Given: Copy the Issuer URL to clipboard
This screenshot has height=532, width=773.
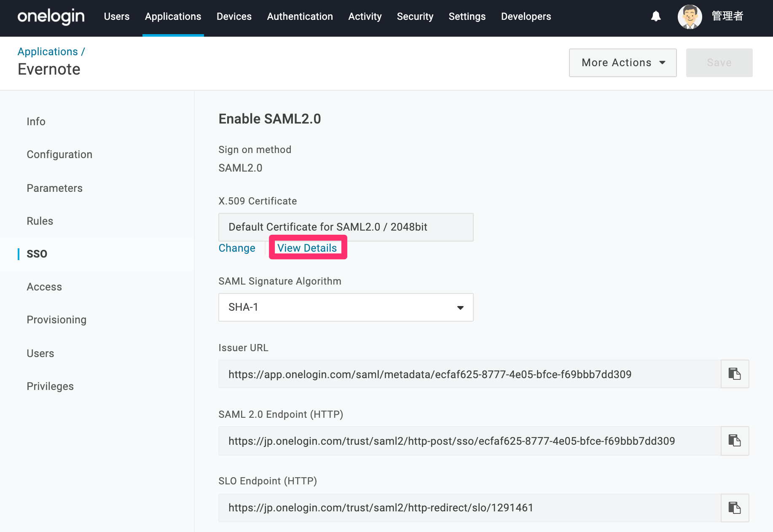Looking at the screenshot, I should 735,374.
